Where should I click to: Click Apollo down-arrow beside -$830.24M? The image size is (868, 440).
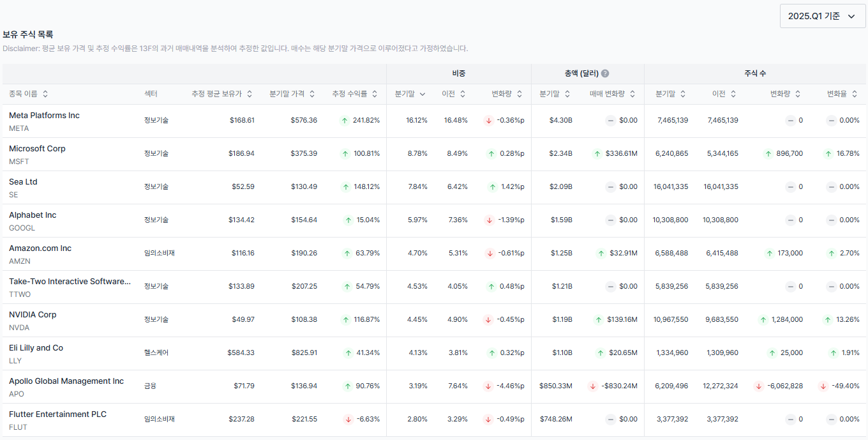593,386
